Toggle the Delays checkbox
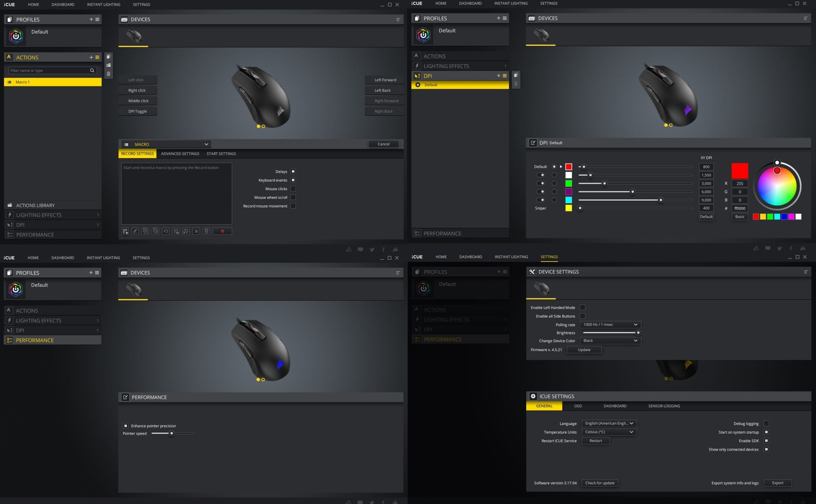 pyautogui.click(x=293, y=172)
